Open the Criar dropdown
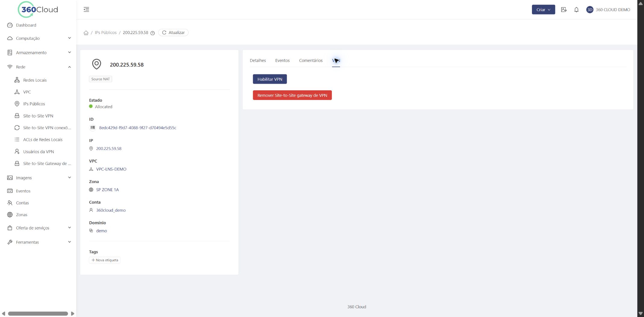This screenshot has height=317, width=644. point(543,10)
